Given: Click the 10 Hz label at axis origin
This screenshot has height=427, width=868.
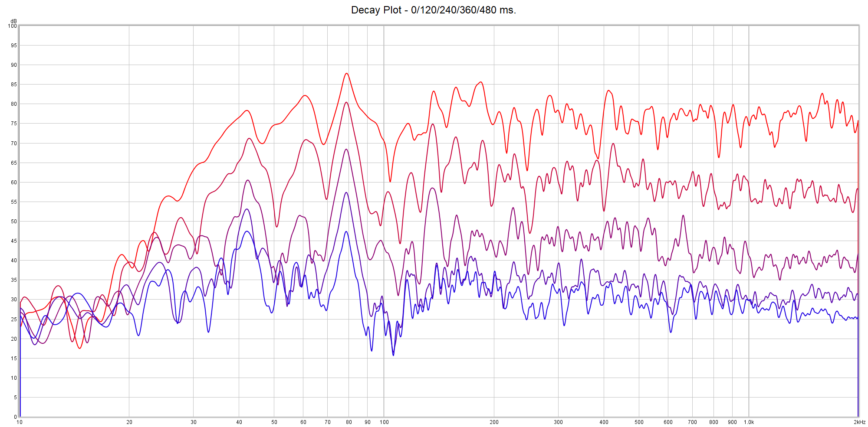Looking at the screenshot, I should click(20, 422).
